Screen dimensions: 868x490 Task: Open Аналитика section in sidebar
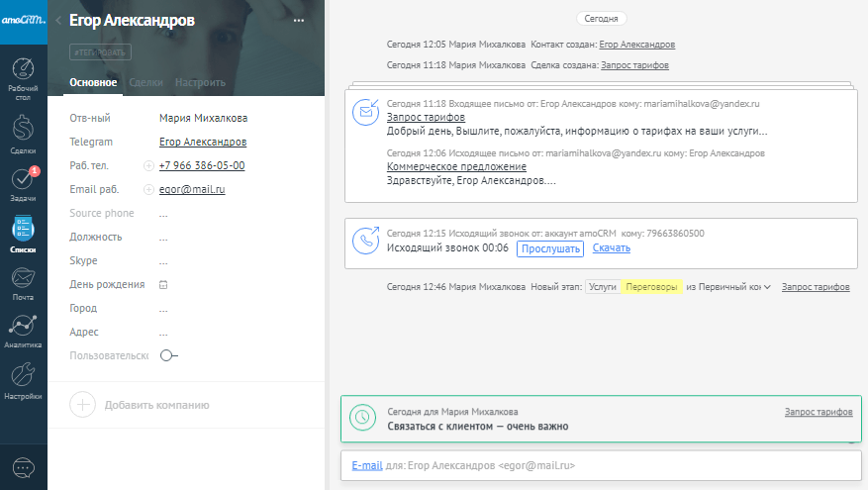click(x=23, y=331)
